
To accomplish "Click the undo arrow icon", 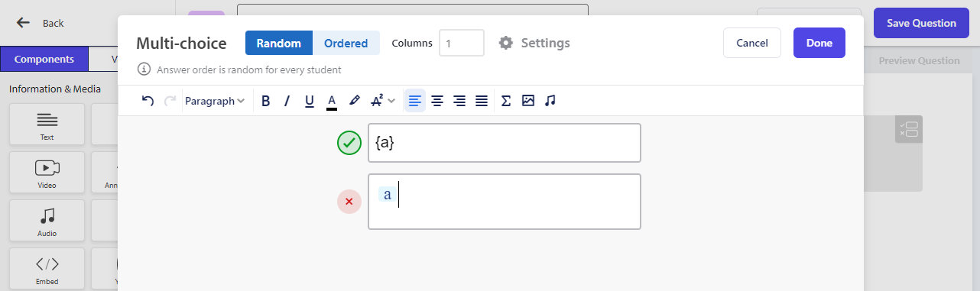I will click(x=148, y=101).
